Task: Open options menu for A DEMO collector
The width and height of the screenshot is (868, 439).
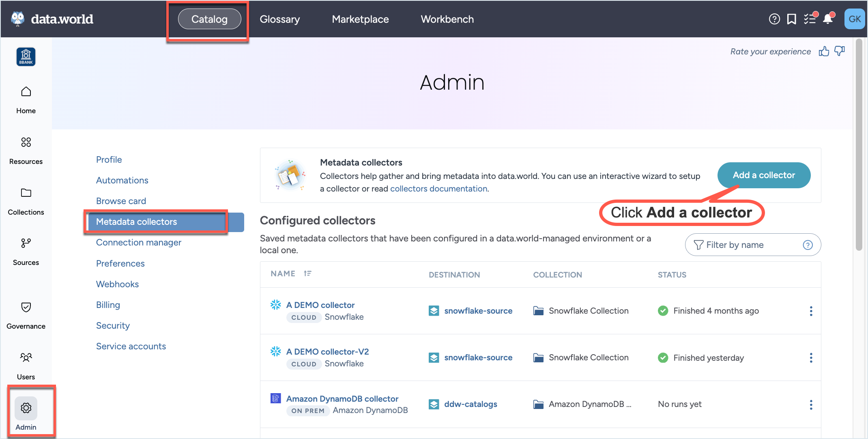Action: pos(811,311)
